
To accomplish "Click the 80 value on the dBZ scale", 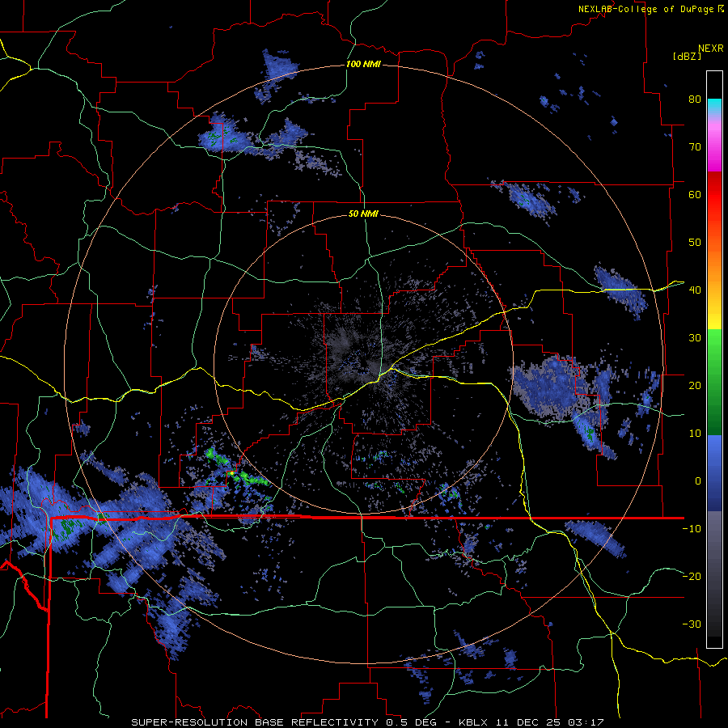I will [695, 99].
